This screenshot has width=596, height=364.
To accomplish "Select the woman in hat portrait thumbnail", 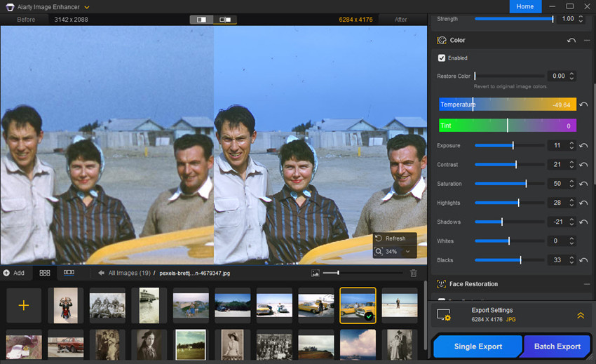I will [232, 344].
